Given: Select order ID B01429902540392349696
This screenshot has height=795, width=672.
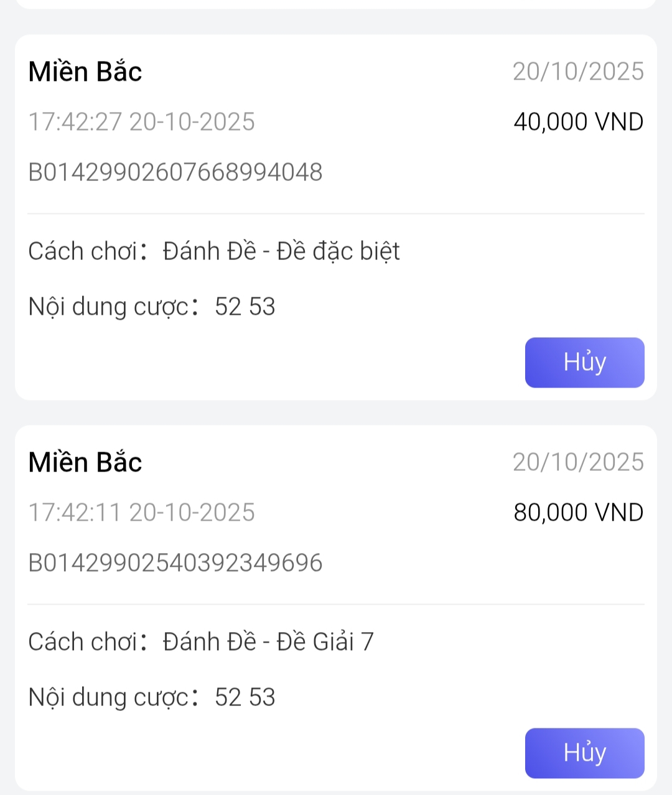Looking at the screenshot, I should (175, 563).
